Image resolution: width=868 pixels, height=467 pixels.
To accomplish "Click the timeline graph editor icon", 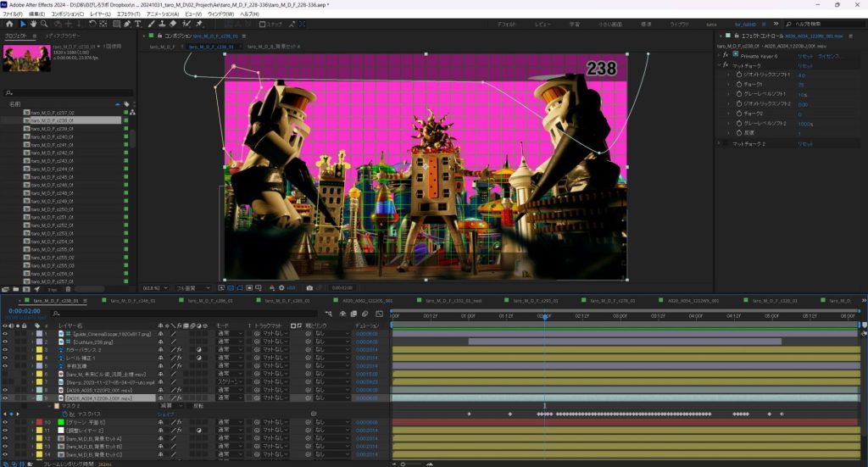I will coord(379,314).
